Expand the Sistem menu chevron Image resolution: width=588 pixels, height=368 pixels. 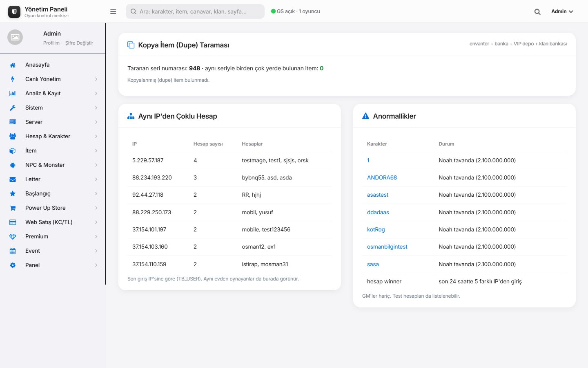coord(96,108)
